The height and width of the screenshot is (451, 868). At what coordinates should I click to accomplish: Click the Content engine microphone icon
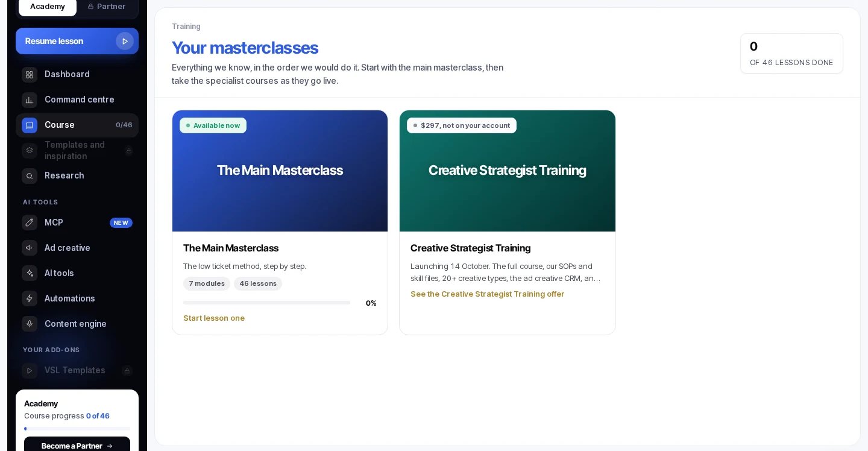[x=30, y=324]
